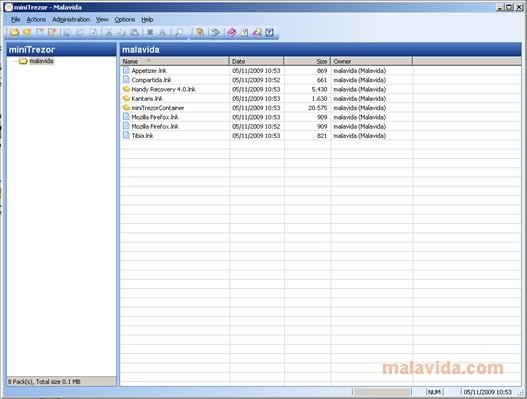Click the scissors cut icon

click(109, 32)
